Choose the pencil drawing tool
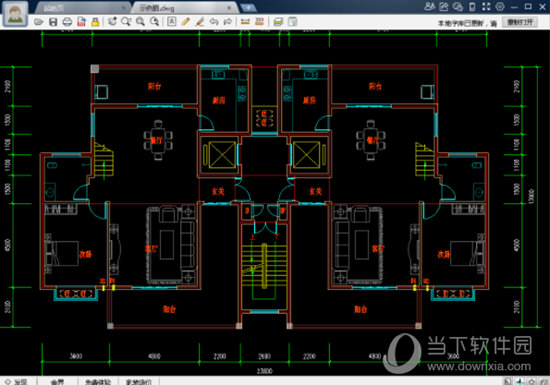The width and height of the screenshot is (550, 385). click(186, 22)
